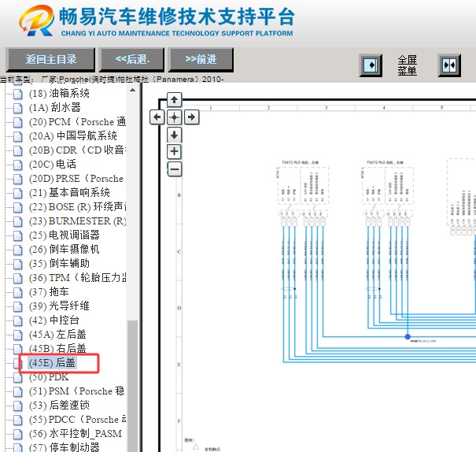Select (55) PDCC Porsche item

click(x=77, y=420)
